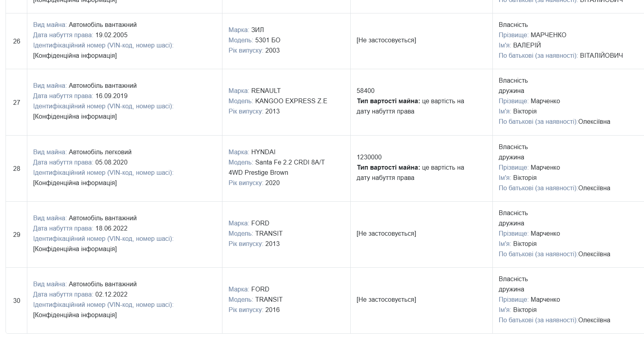Image resolution: width=644 pixels, height=344 pixels.
Task: Select acquisition date 02.12.2022
Action: 111,294
